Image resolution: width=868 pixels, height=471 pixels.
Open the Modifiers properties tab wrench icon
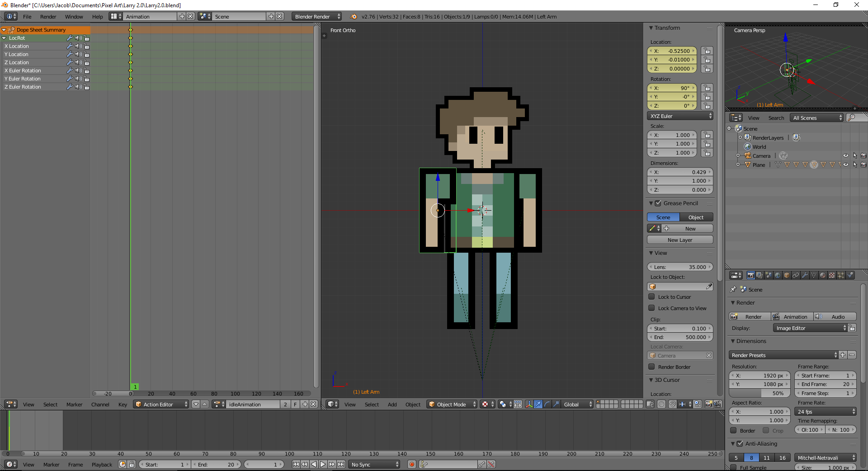(x=805, y=275)
